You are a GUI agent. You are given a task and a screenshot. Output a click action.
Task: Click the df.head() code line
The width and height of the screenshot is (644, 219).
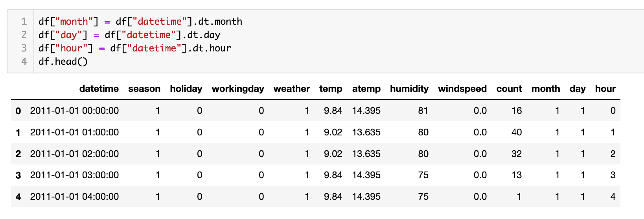pyautogui.click(x=63, y=62)
